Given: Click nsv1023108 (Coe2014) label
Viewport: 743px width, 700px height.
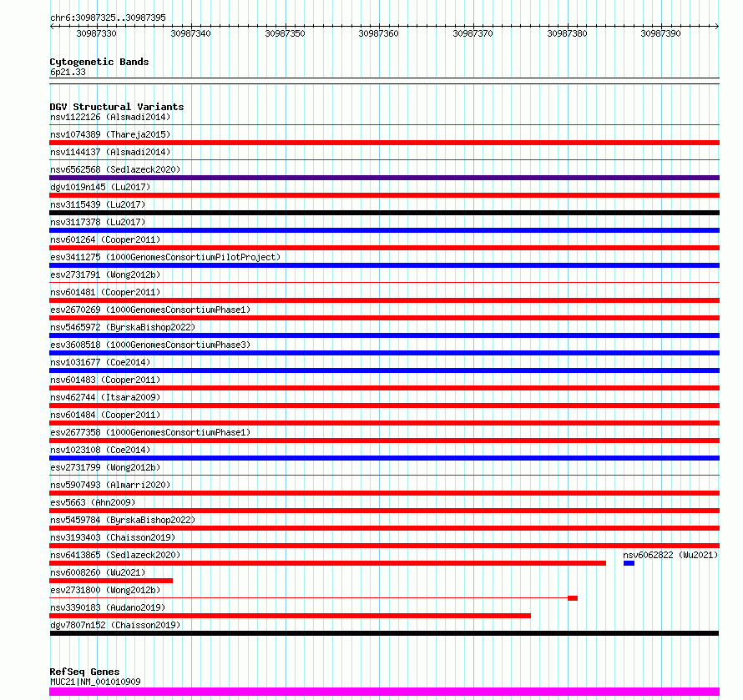Looking at the screenshot, I should click(100, 450).
